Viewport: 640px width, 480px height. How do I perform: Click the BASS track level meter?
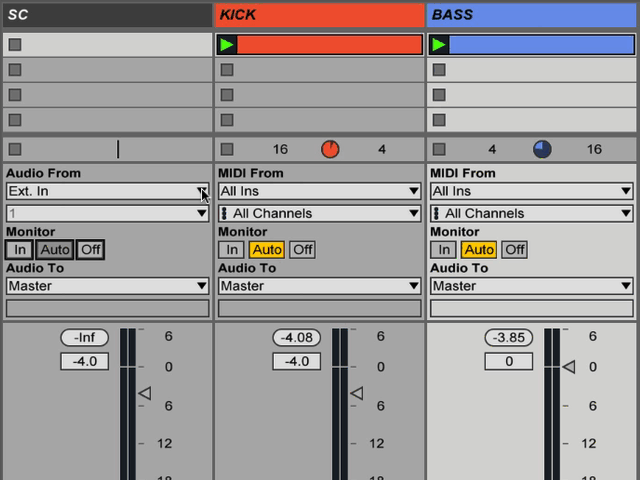[552, 404]
